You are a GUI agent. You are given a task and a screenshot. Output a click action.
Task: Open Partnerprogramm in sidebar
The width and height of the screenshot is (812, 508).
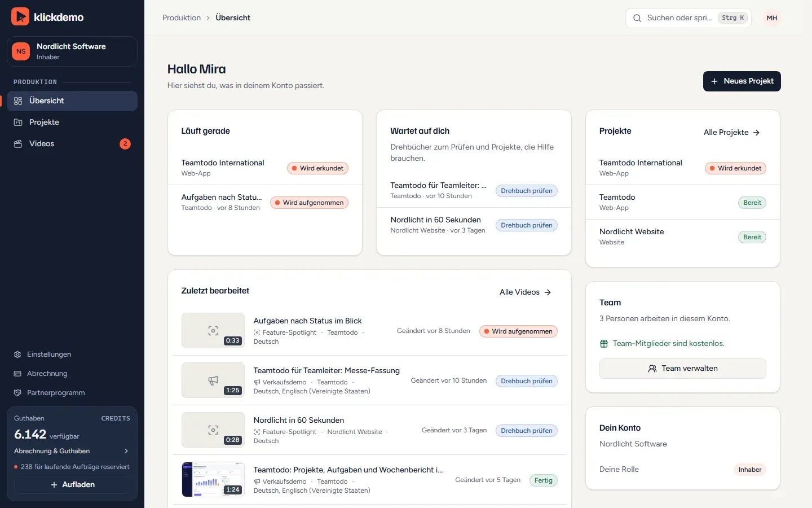[72, 393]
